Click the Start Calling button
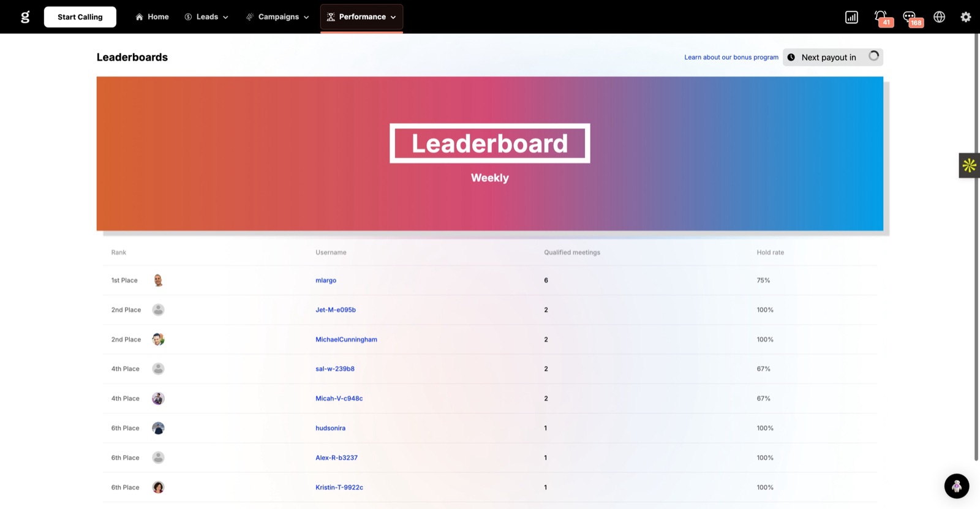Viewport: 980px width, 509px height. tap(80, 17)
